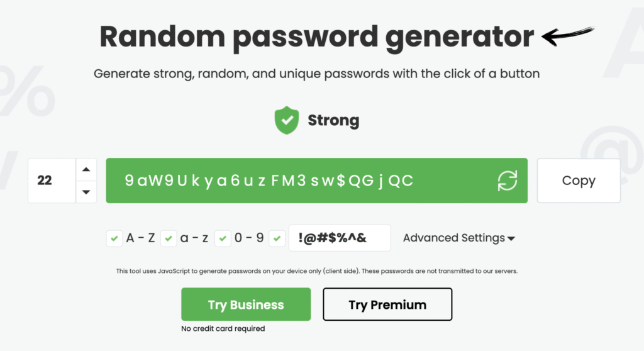Viewport: 644px width, 351px height.
Task: Click into the !@#$%^& symbols field
Action: point(340,238)
